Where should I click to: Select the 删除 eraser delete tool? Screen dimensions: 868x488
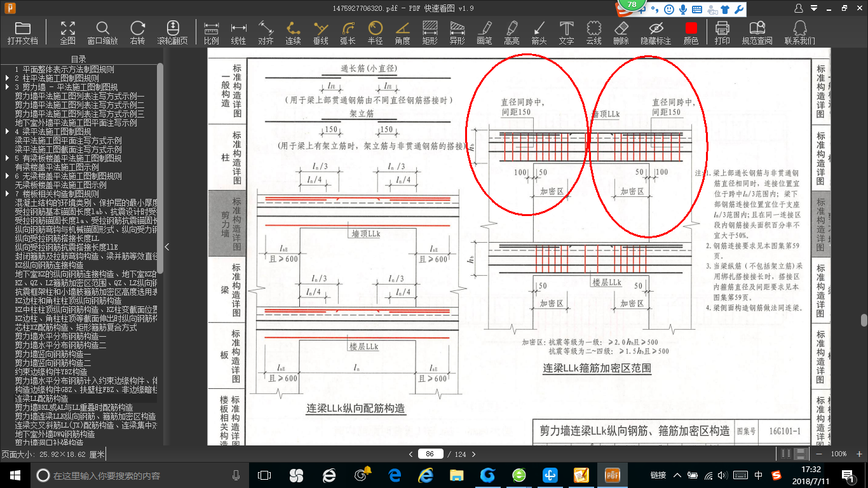tap(621, 32)
